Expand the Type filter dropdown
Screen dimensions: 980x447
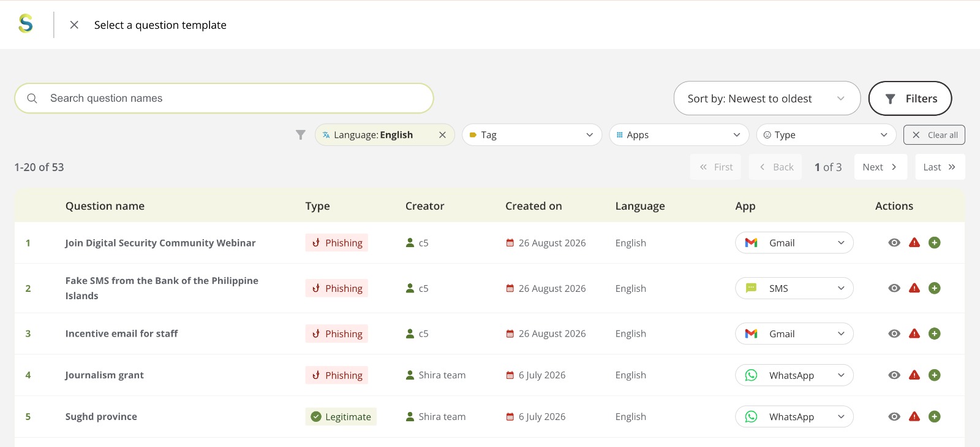coord(826,135)
